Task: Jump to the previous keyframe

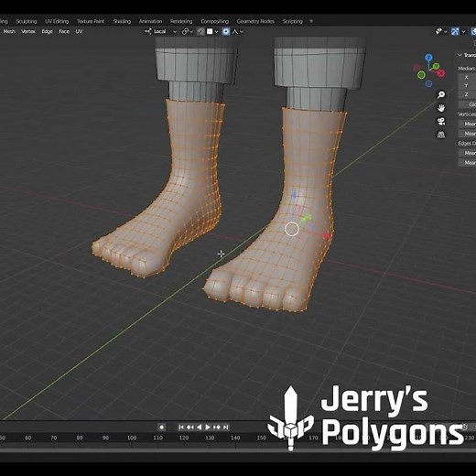Action: click(x=190, y=427)
